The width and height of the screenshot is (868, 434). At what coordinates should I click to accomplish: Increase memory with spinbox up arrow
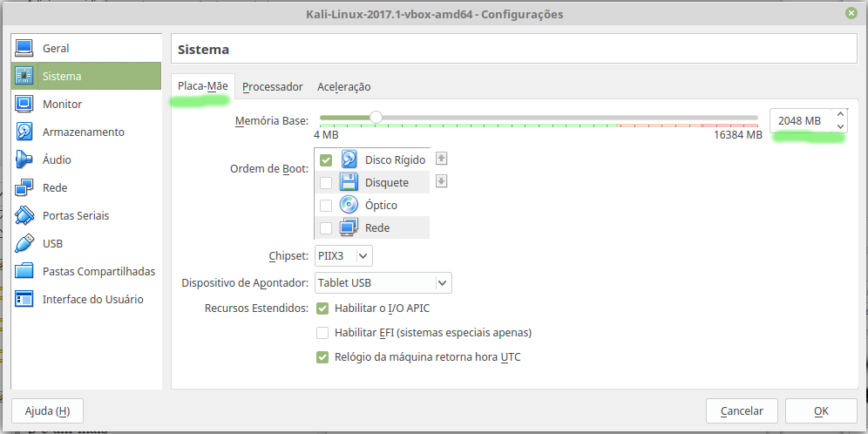coord(840,114)
